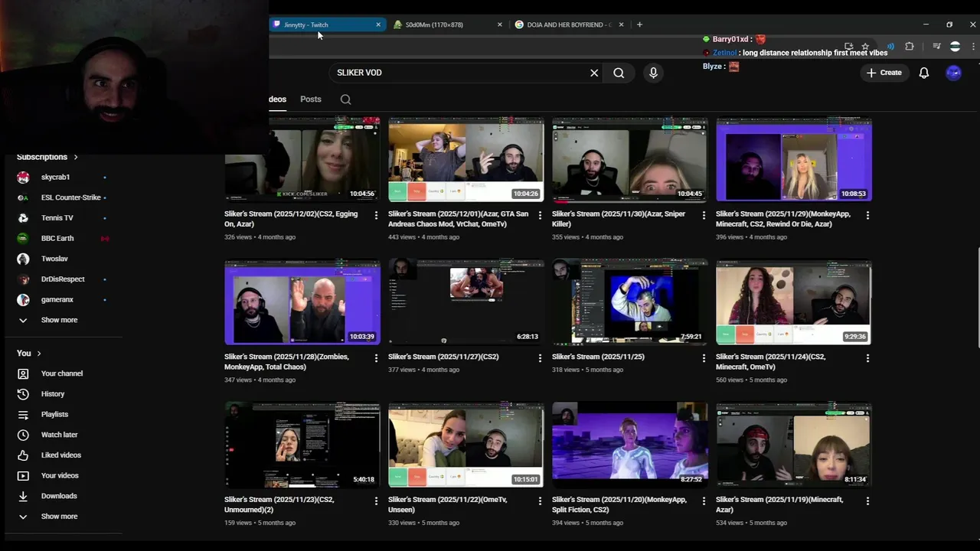Expand 'Show more' under Subscriptions
980x551 pixels.
pos(59,320)
